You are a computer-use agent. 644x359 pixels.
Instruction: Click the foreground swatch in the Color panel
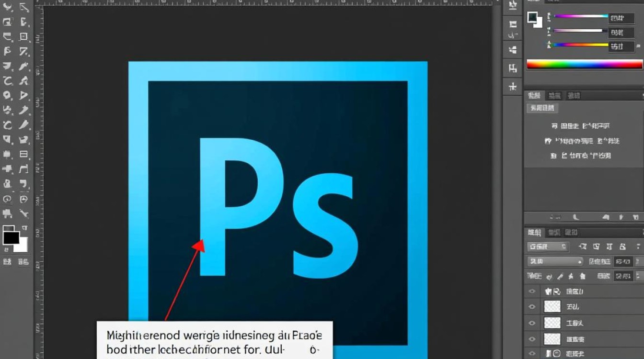tap(532, 18)
